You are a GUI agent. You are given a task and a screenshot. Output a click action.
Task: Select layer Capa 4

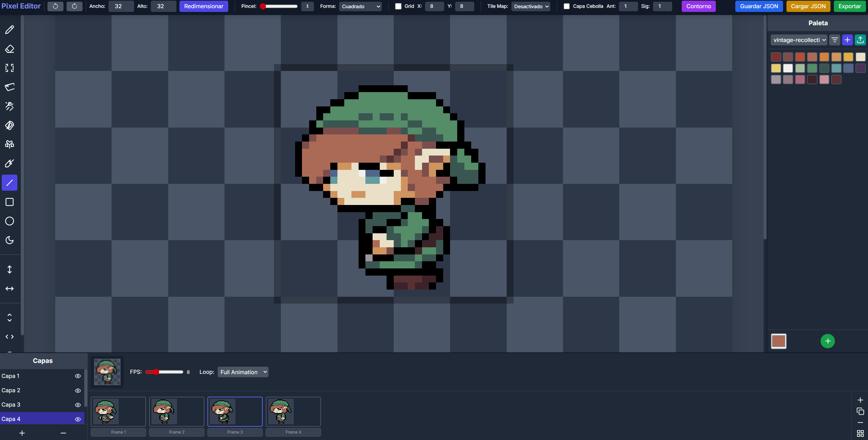click(42, 419)
